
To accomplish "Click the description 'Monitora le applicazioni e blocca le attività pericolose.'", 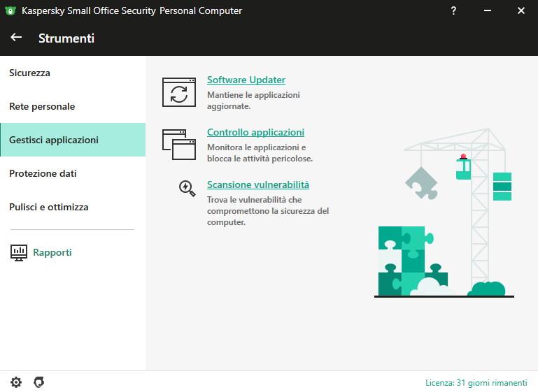I will (260, 153).
